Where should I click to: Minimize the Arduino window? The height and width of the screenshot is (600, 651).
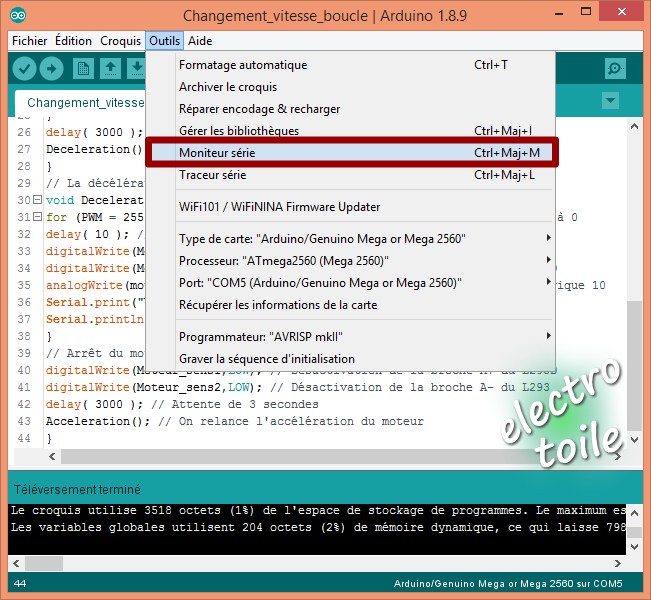coord(559,12)
